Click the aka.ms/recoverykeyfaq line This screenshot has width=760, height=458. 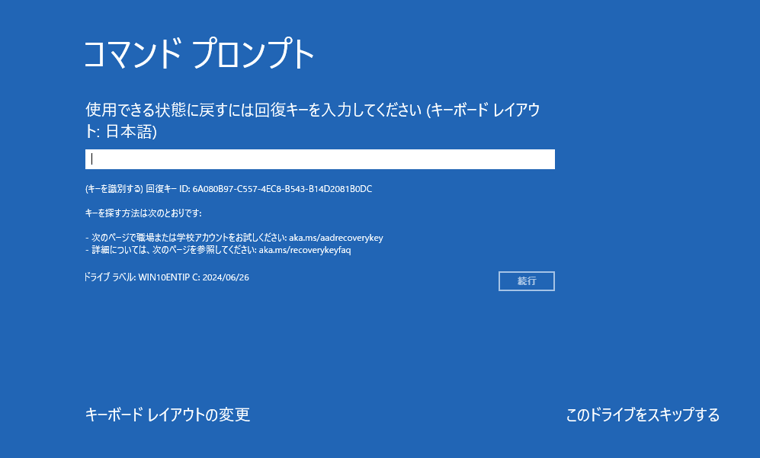pyautogui.click(x=218, y=250)
